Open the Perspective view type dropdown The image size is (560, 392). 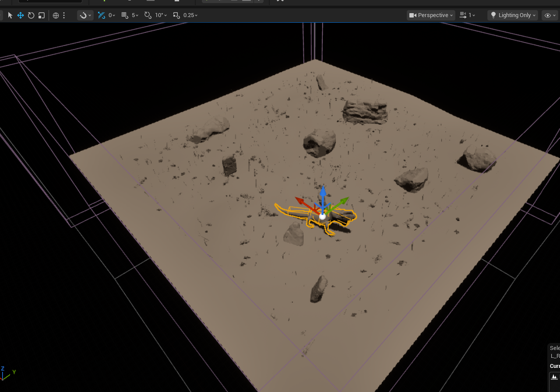(x=431, y=15)
